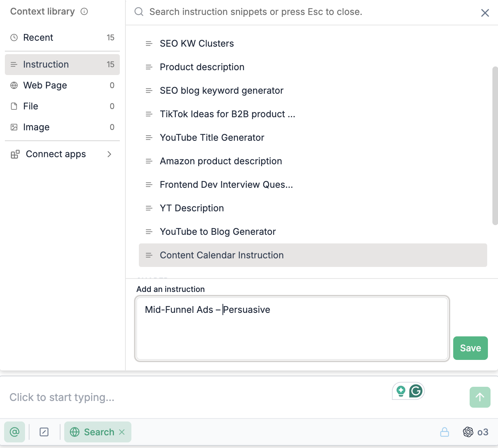Viewport: 498px width, 448px height.
Task: Open the Image category
Action: [x=62, y=127]
